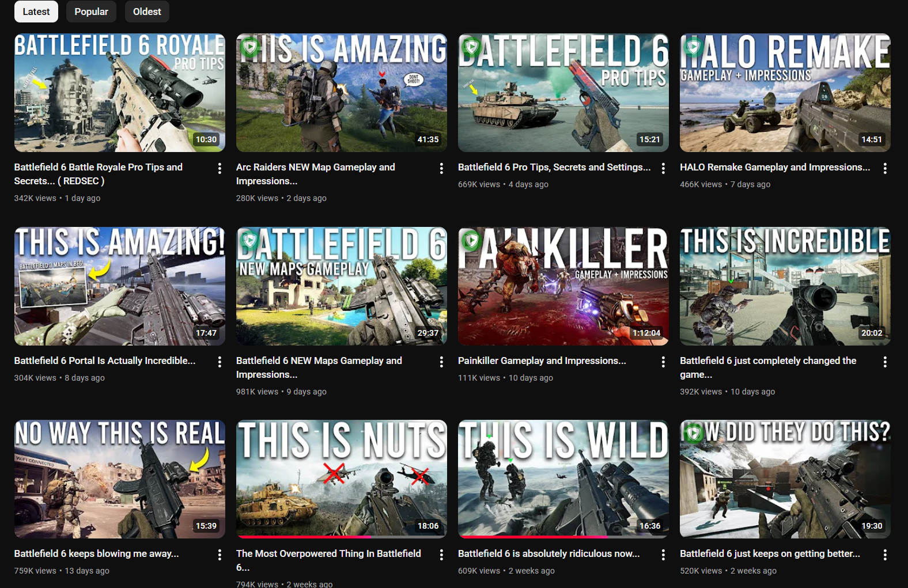The width and height of the screenshot is (908, 588).
Task: Click the '111K views • 10 days ago' text
Action: click(x=505, y=378)
